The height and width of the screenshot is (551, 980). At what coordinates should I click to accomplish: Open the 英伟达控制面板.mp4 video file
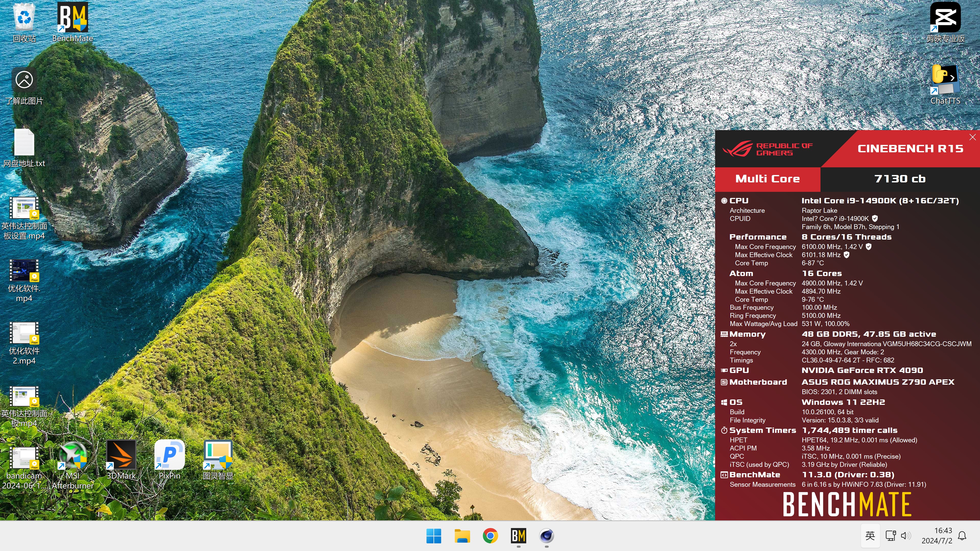[24, 406]
